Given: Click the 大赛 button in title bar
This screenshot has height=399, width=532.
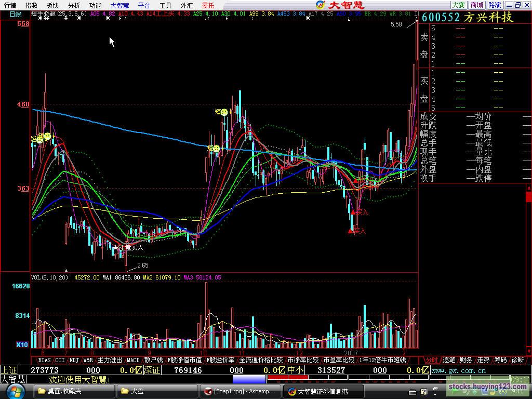Looking at the screenshot, I should [x=458, y=5].
